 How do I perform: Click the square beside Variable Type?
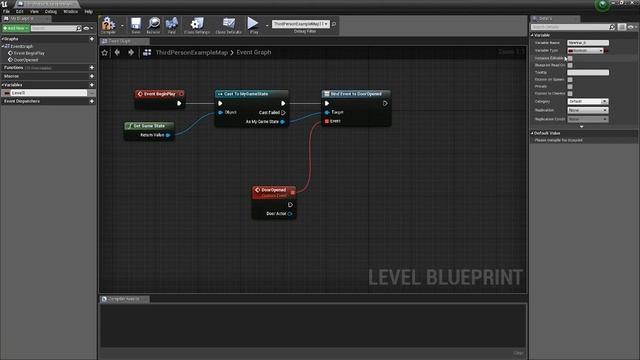click(x=607, y=51)
